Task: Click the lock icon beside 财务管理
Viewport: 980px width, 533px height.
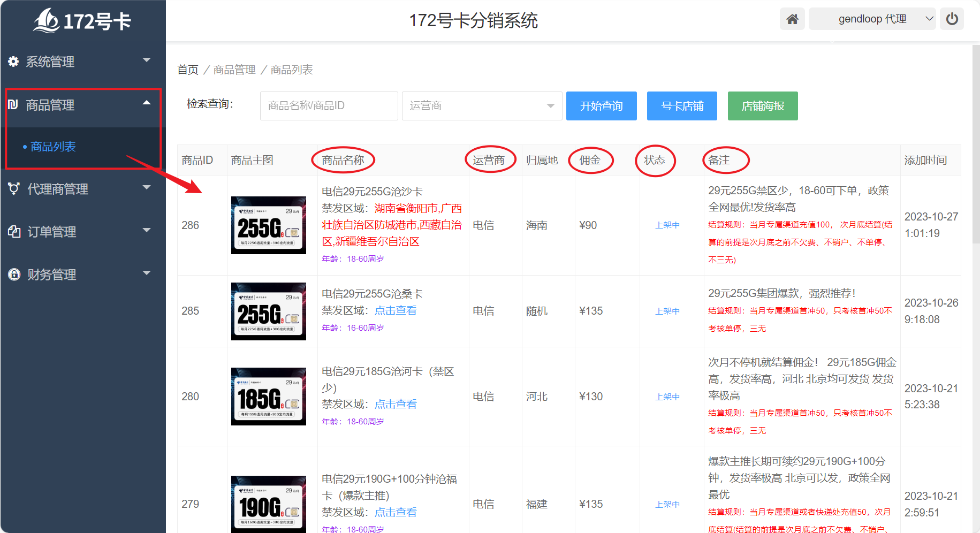Action: click(14, 275)
